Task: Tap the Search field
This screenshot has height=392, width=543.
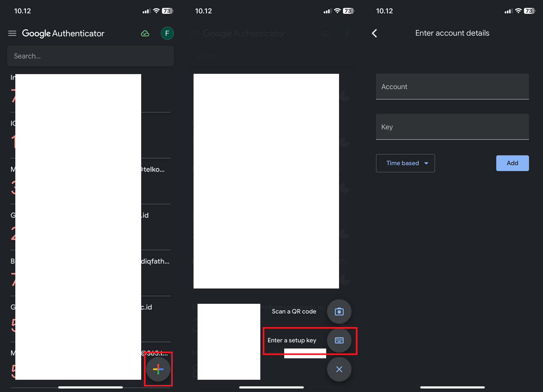Action: [90, 56]
